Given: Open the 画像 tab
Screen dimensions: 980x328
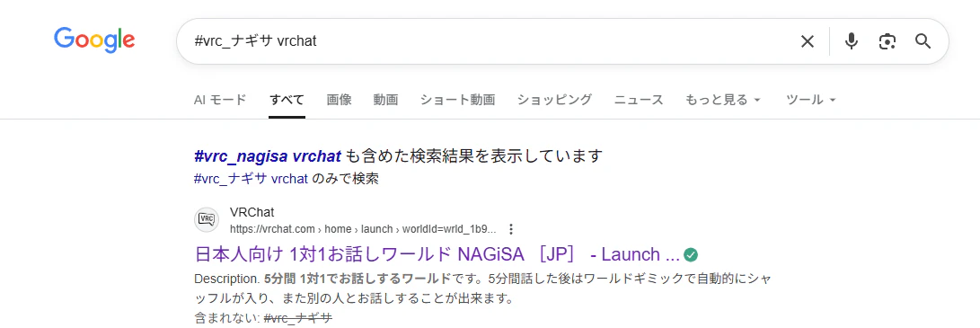Looking at the screenshot, I should coord(339,100).
